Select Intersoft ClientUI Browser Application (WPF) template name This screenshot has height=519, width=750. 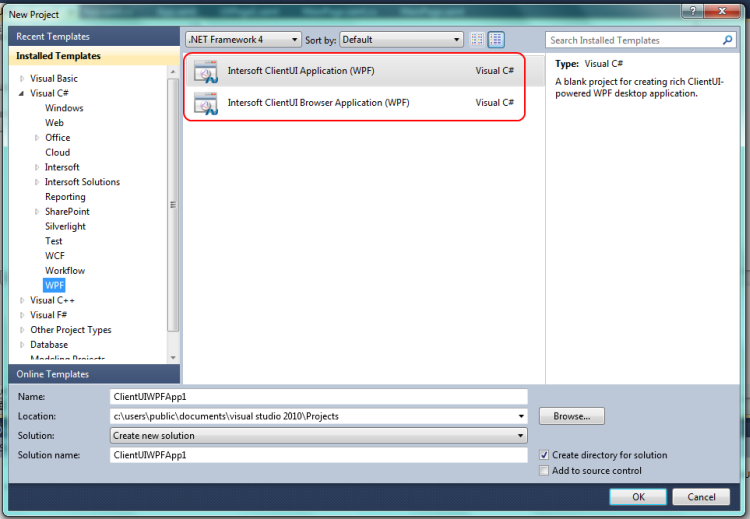318,103
